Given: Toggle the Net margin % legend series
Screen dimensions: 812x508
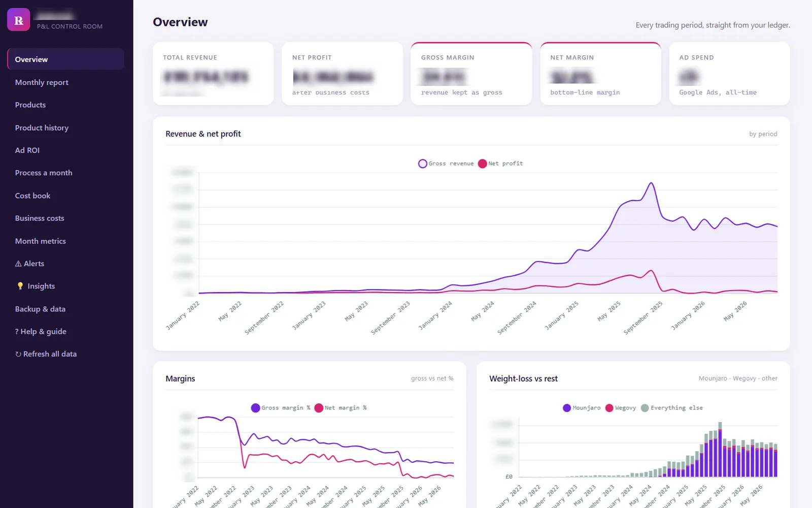Looking at the screenshot, I should pyautogui.click(x=341, y=408).
